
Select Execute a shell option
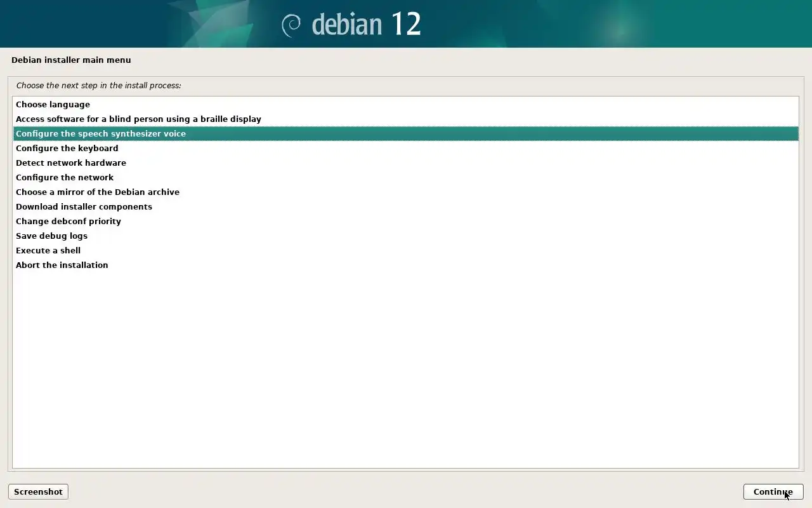click(405, 250)
